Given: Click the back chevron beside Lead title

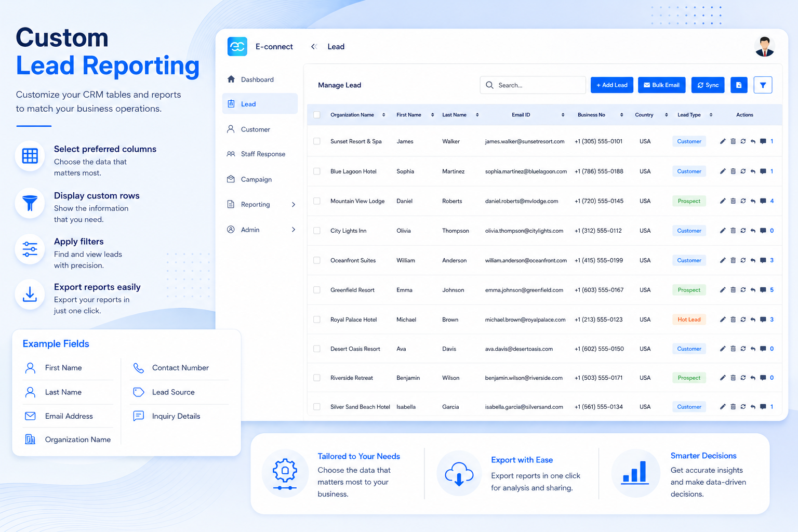Looking at the screenshot, I should [x=314, y=47].
